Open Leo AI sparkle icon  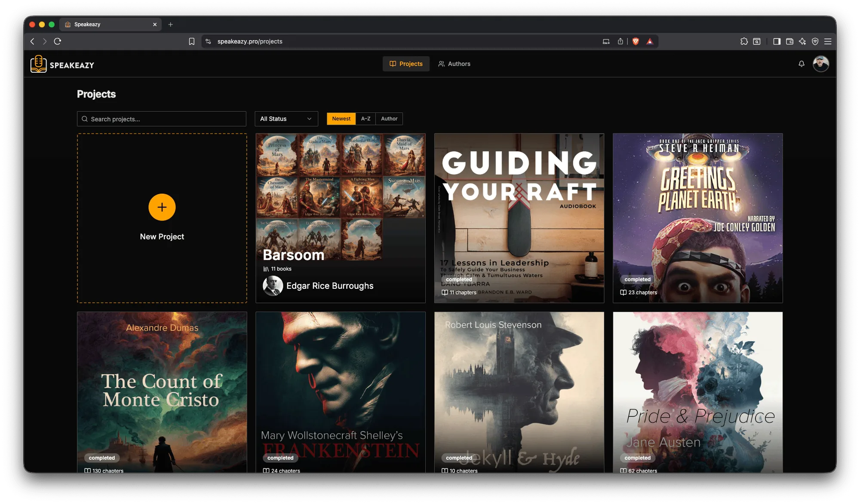pos(802,41)
